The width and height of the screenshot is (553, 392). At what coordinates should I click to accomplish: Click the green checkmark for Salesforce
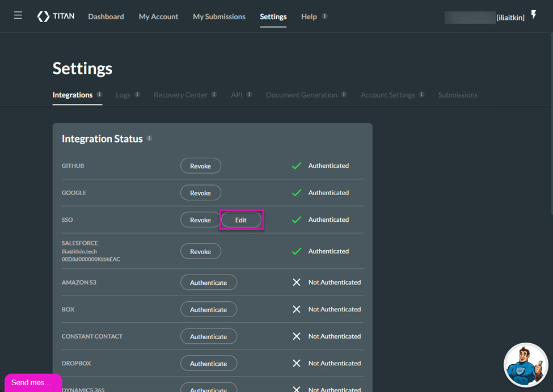(x=297, y=251)
